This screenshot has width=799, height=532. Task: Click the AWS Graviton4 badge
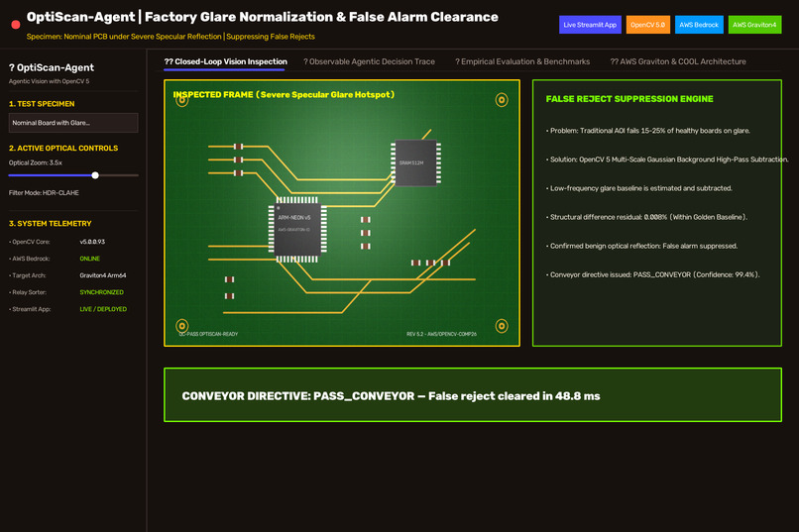pos(754,25)
